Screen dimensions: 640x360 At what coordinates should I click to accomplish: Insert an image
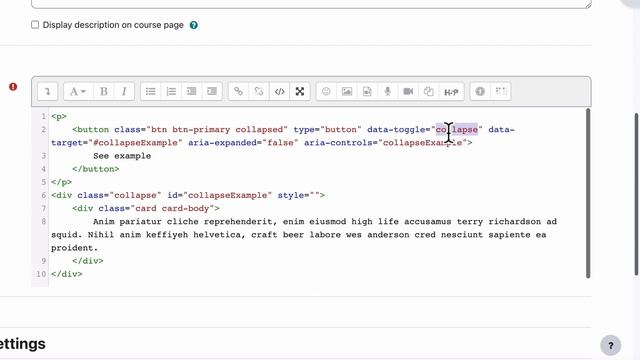click(347, 91)
